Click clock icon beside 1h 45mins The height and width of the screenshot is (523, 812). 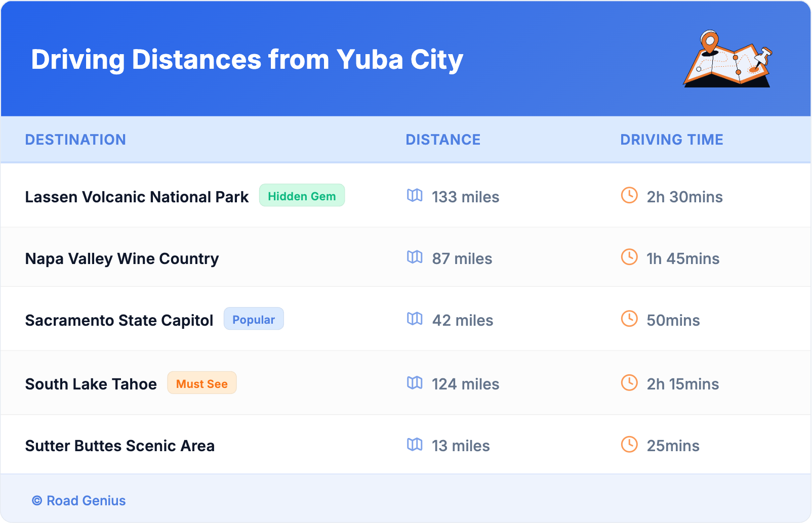click(629, 257)
